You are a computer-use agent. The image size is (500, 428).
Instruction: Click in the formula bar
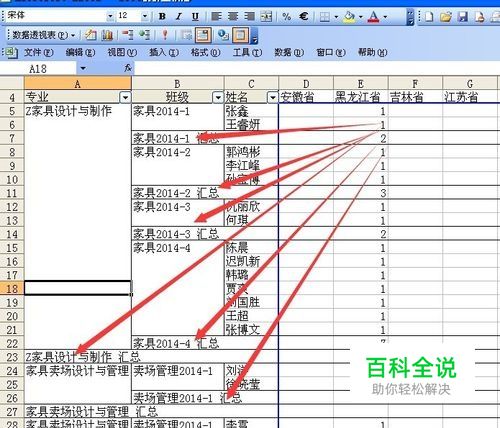[317, 69]
